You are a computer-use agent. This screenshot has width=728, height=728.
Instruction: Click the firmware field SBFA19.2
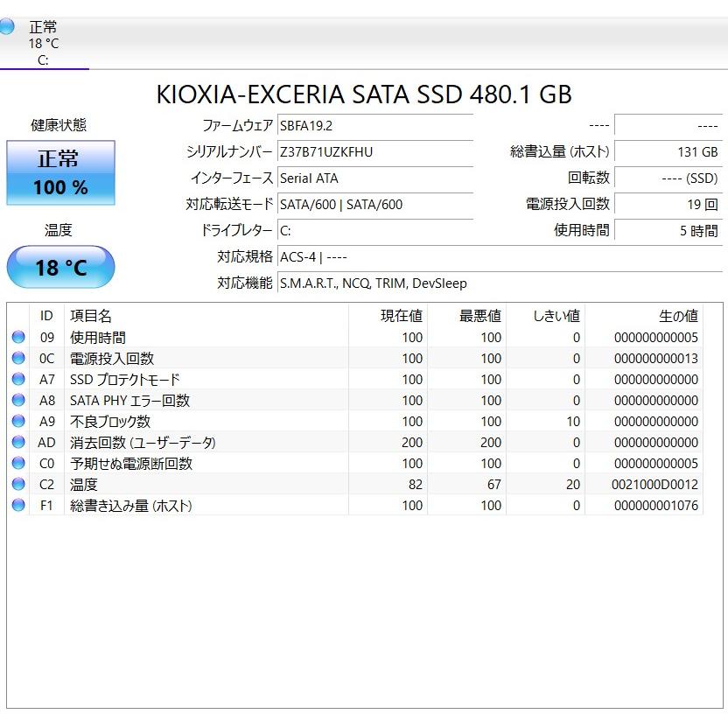[x=375, y=126]
